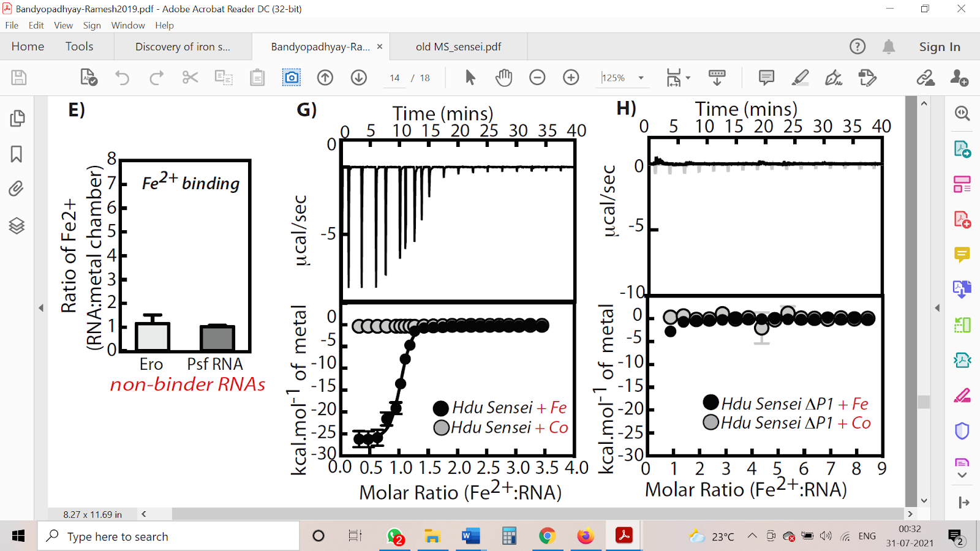
Task: Switch to old MS_sensei.pdf tab
Action: pos(458,47)
